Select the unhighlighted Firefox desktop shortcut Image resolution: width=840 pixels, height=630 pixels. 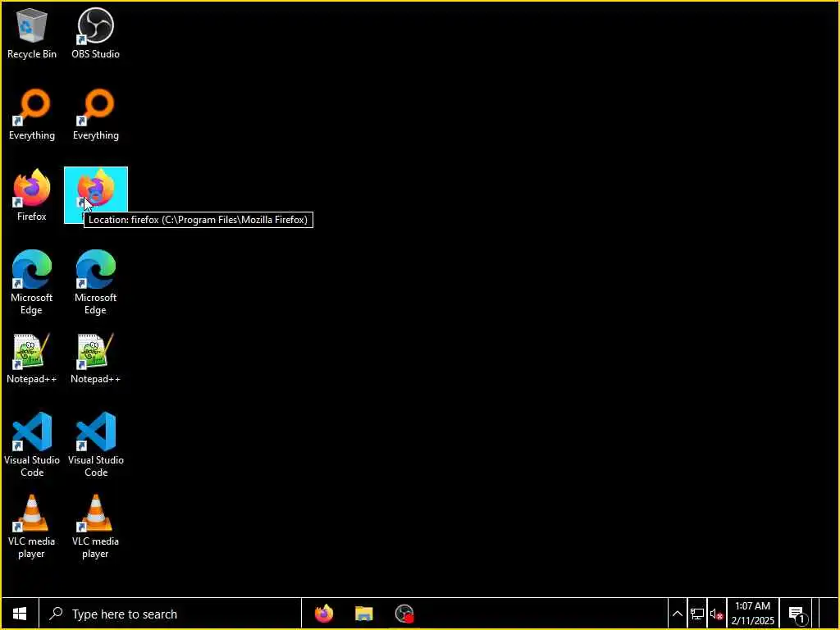tap(32, 195)
